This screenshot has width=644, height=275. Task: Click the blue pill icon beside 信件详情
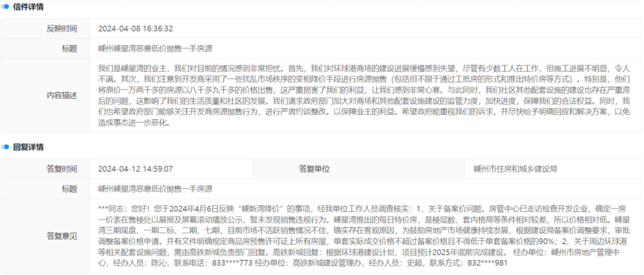coord(5,7)
